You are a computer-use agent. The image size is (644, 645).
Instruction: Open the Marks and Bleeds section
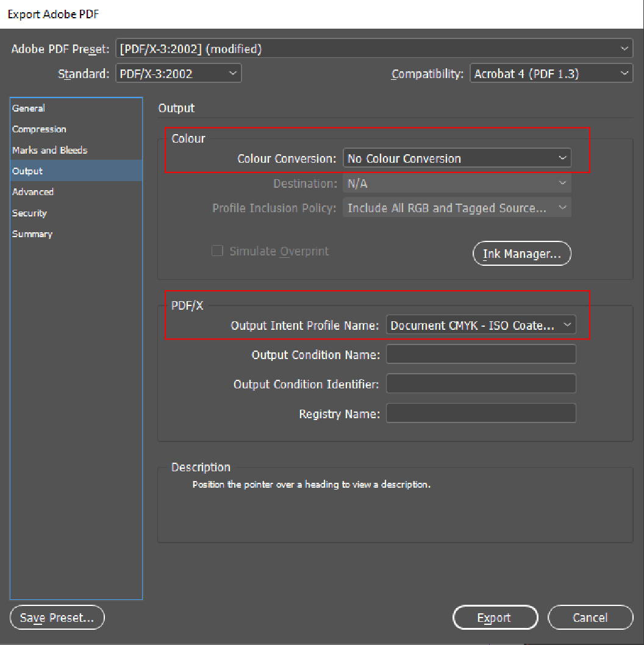pyautogui.click(x=49, y=150)
